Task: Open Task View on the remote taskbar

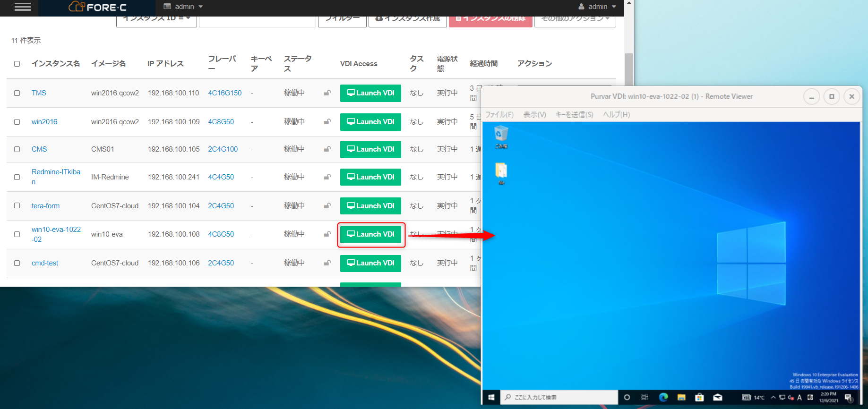Action: (645, 397)
